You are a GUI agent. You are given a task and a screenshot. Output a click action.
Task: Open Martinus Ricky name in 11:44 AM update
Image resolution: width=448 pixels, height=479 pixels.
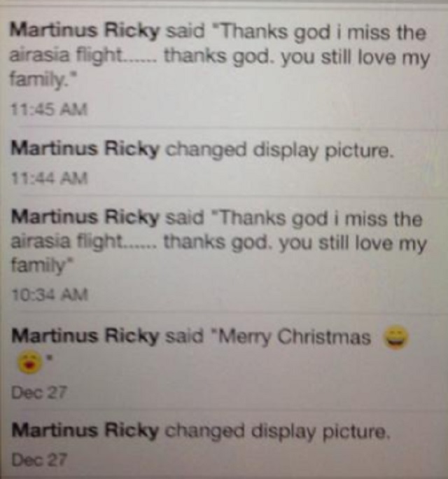[x=85, y=149]
